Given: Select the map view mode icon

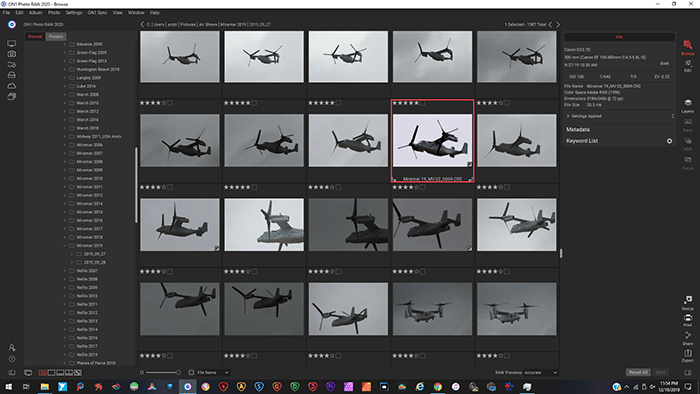Looking at the screenshot, I should click(78, 373).
